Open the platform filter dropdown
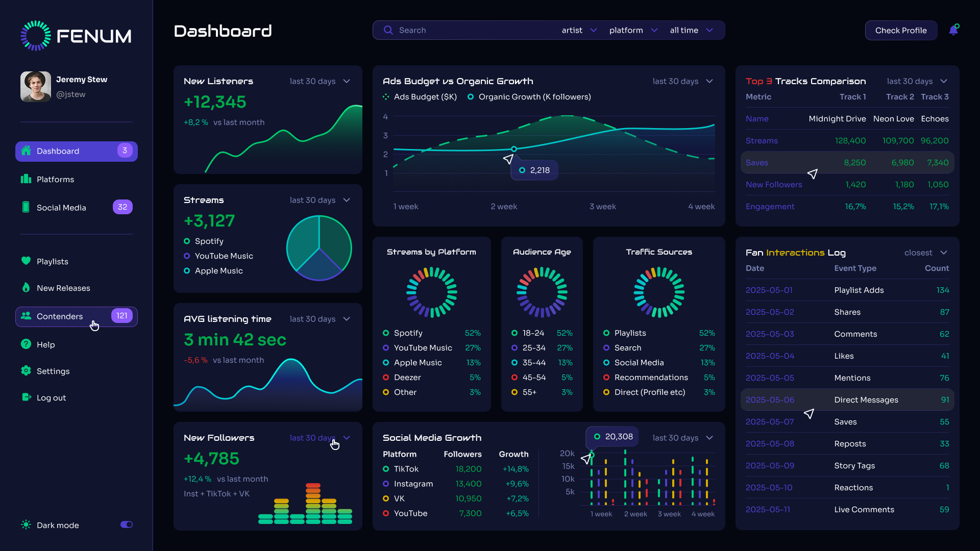This screenshot has height=551, width=980. 633,30
